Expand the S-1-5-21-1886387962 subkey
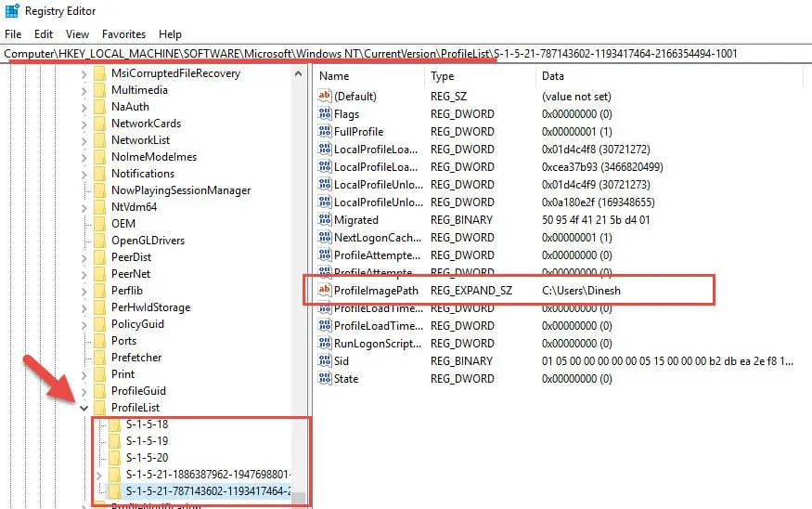The image size is (812, 509). coord(99,476)
